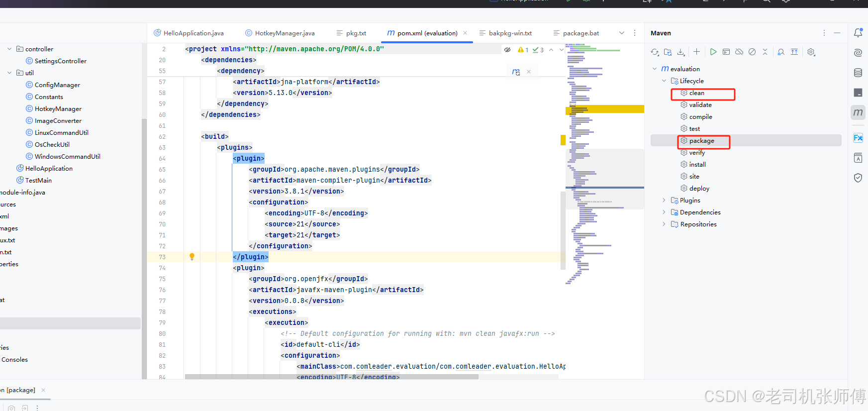Run Maven build with green play icon

click(x=713, y=52)
